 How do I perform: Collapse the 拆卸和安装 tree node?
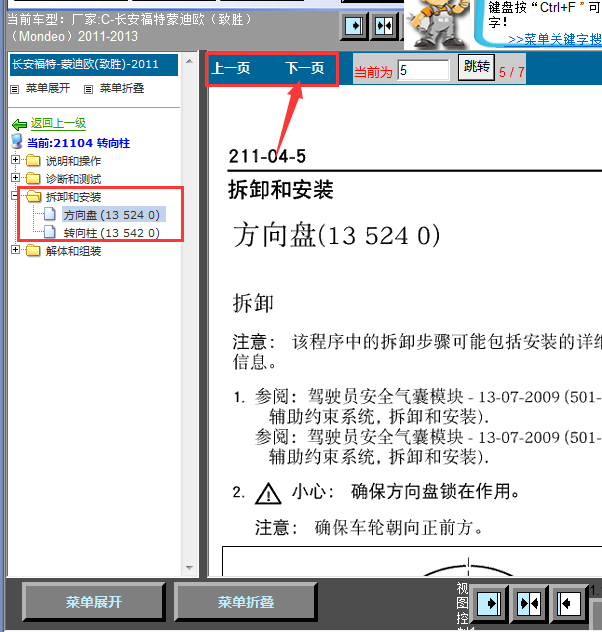click(x=15, y=196)
